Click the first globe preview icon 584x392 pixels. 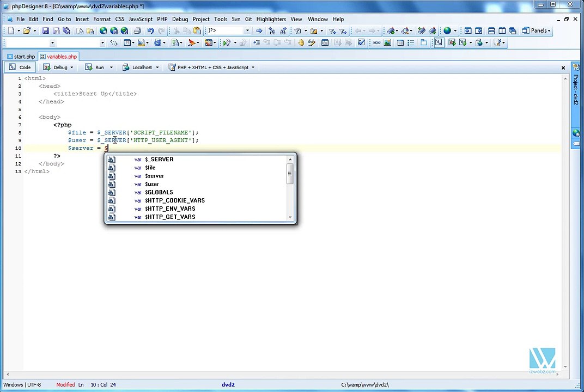[103, 31]
